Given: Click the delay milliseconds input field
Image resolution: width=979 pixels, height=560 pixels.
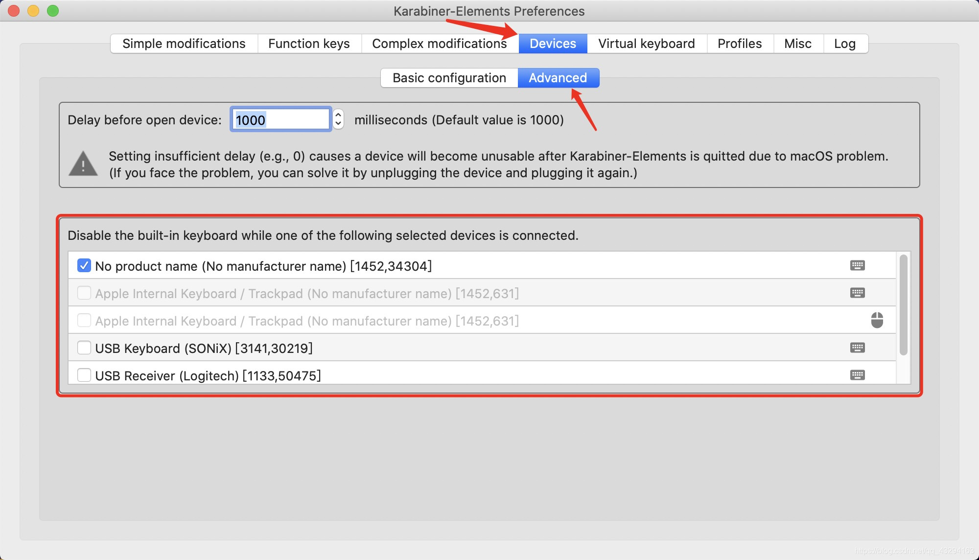Looking at the screenshot, I should (x=280, y=119).
